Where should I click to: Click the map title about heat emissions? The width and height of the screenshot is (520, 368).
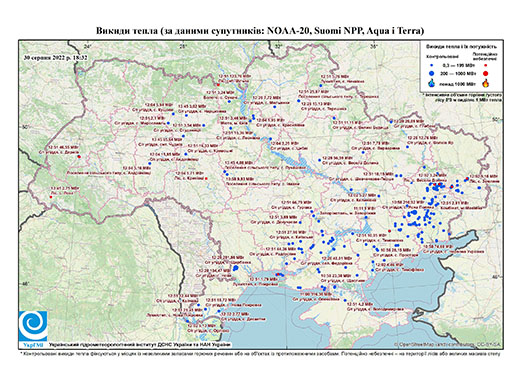(260, 31)
